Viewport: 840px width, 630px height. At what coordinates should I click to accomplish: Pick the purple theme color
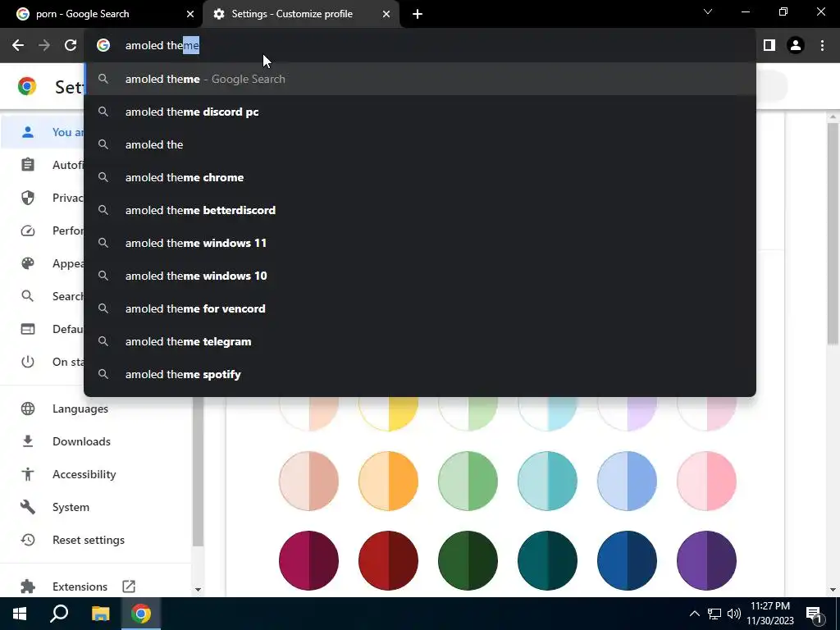706,560
